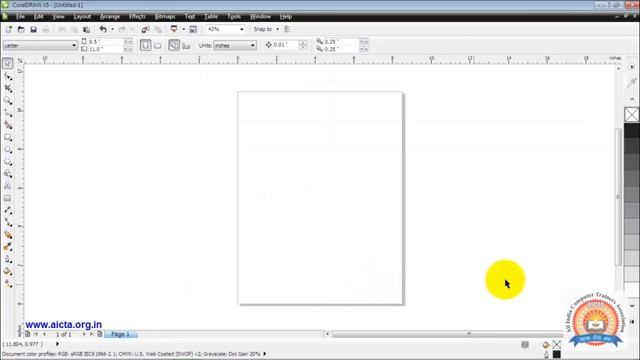Click the Open file icon

click(x=21, y=29)
